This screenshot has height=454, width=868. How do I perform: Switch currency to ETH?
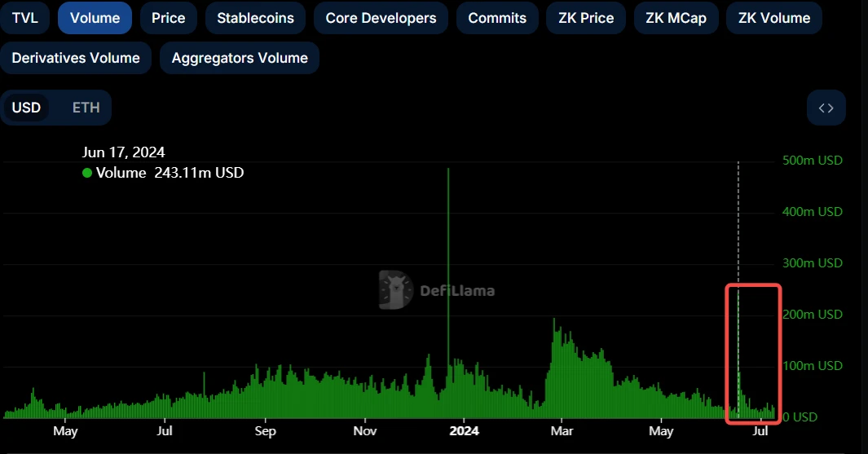[86, 108]
